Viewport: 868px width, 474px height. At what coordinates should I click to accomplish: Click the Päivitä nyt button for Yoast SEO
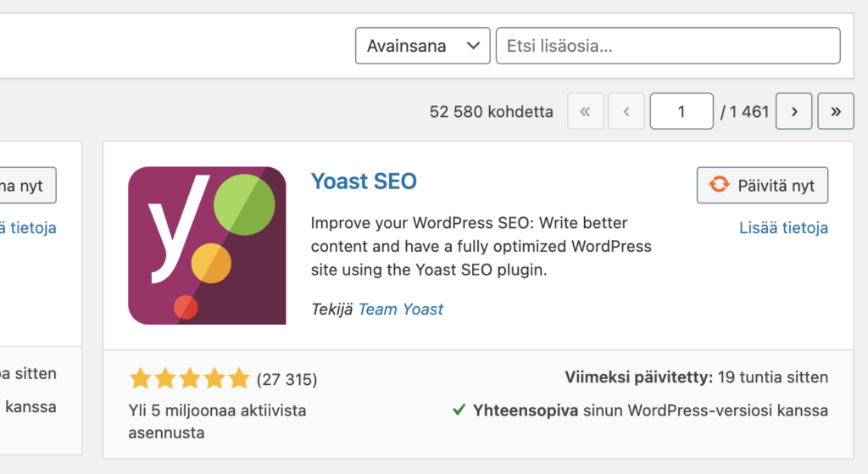tap(762, 185)
